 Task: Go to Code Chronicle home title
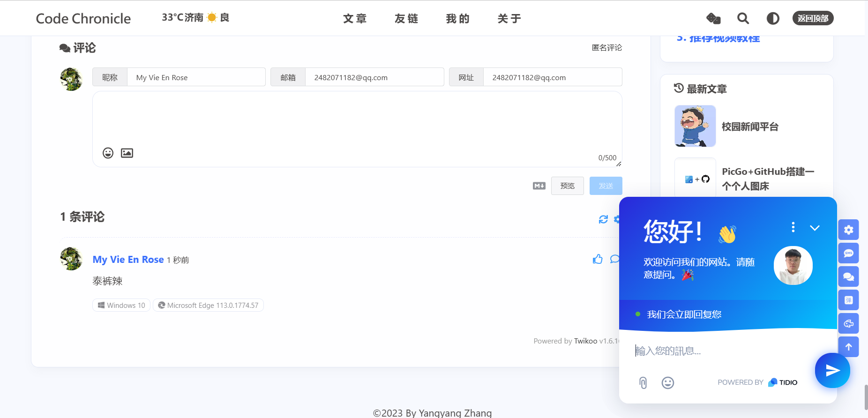(83, 18)
